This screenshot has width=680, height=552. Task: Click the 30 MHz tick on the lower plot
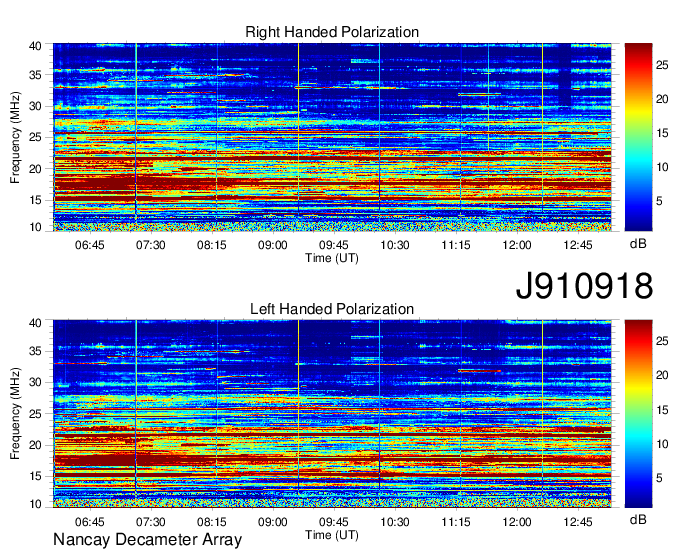point(35,382)
